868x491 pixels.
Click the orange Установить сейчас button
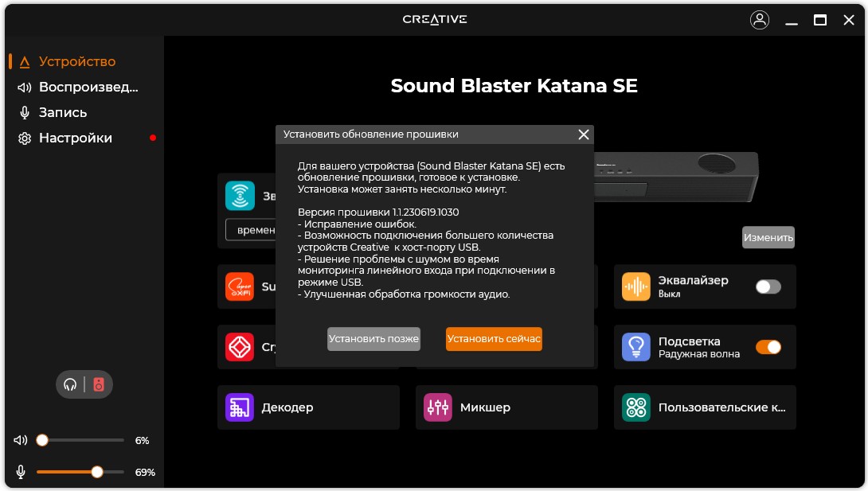click(x=494, y=339)
